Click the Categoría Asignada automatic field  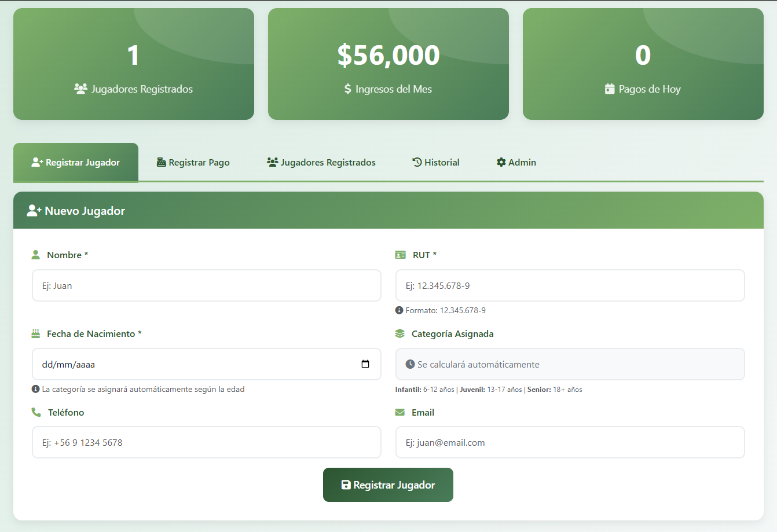(x=570, y=364)
